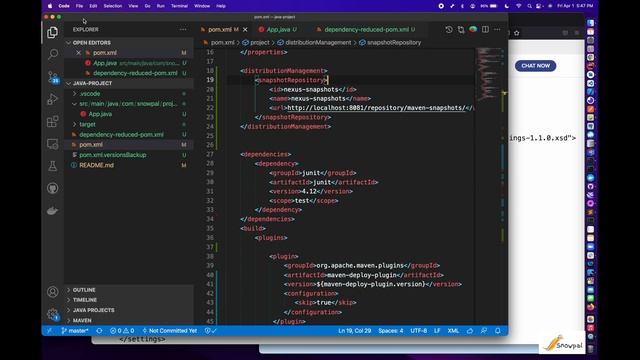Switch to dependency-reduced-pom.xml editor tab
The height and width of the screenshot is (360, 640).
(366, 29)
